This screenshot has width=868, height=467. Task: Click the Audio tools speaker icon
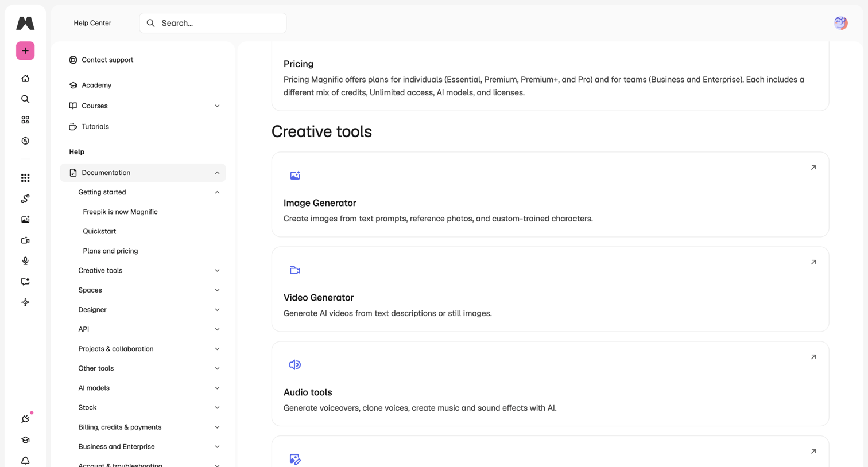coord(295,365)
